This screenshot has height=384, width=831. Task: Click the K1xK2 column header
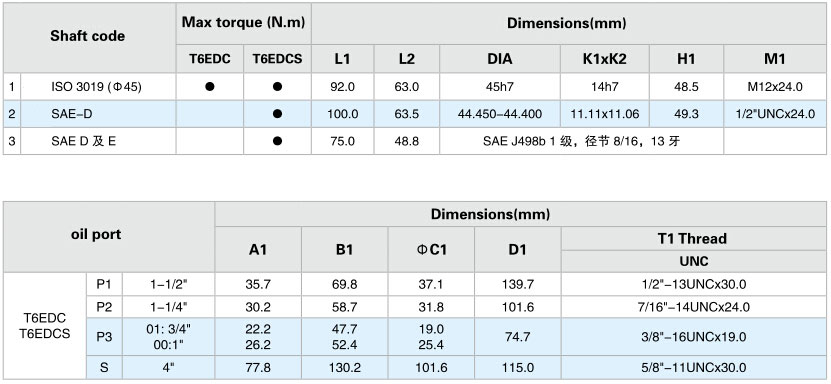coord(605,59)
